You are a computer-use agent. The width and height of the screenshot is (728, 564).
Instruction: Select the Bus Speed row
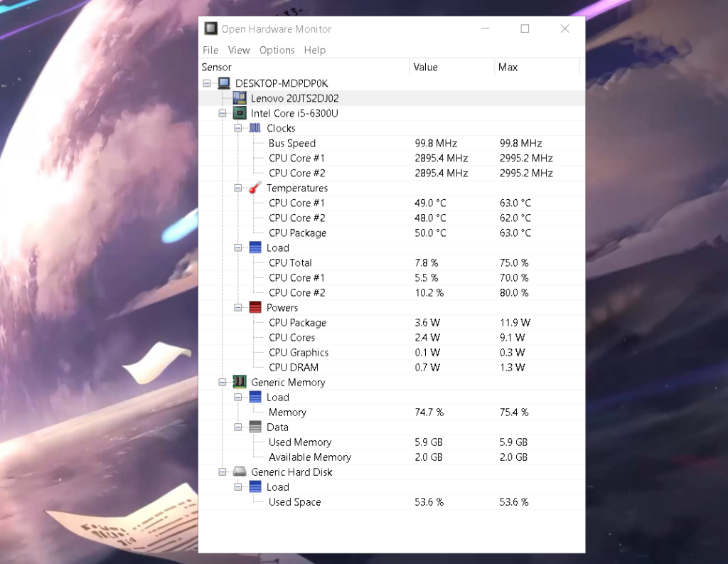(x=392, y=143)
